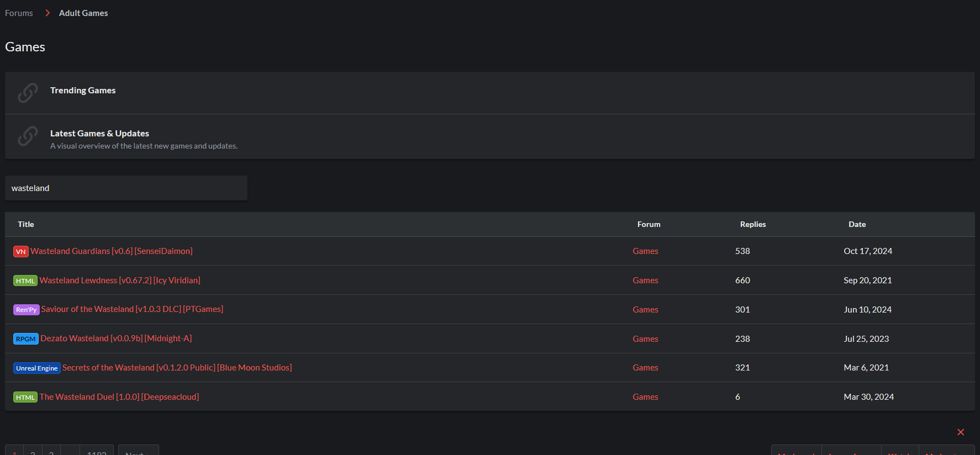This screenshot has height=455, width=980.
Task: Click the Unreal Engine tag on Secrets of the Wasteland
Action: pos(37,368)
